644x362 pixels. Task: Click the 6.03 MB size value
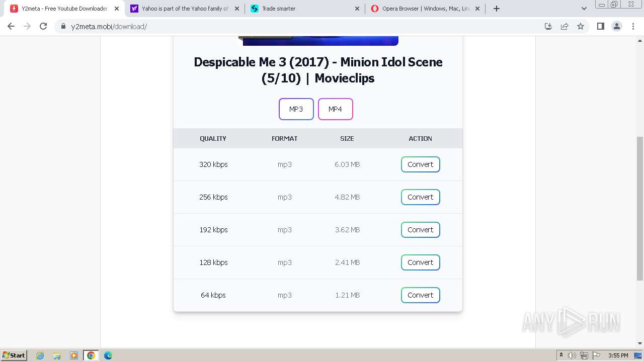tap(347, 164)
